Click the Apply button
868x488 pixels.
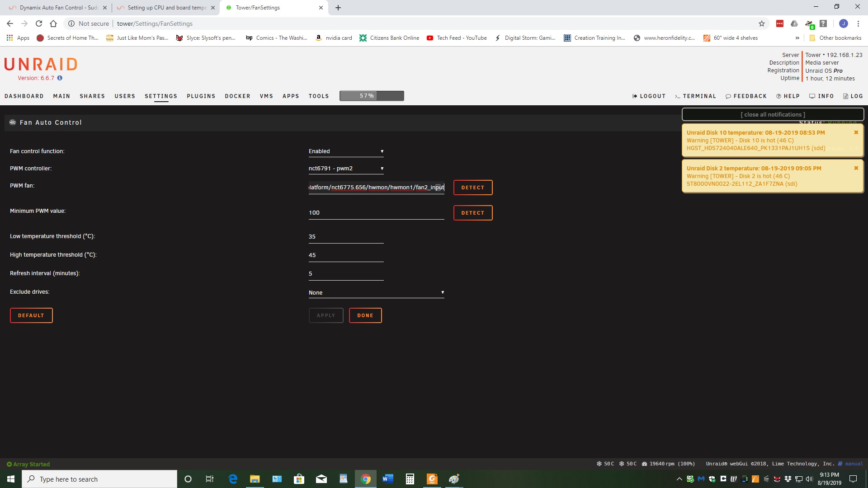pos(326,315)
